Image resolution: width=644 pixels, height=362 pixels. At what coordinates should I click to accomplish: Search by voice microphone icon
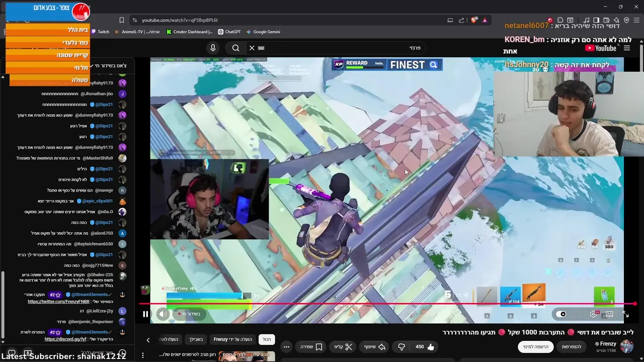213,48
